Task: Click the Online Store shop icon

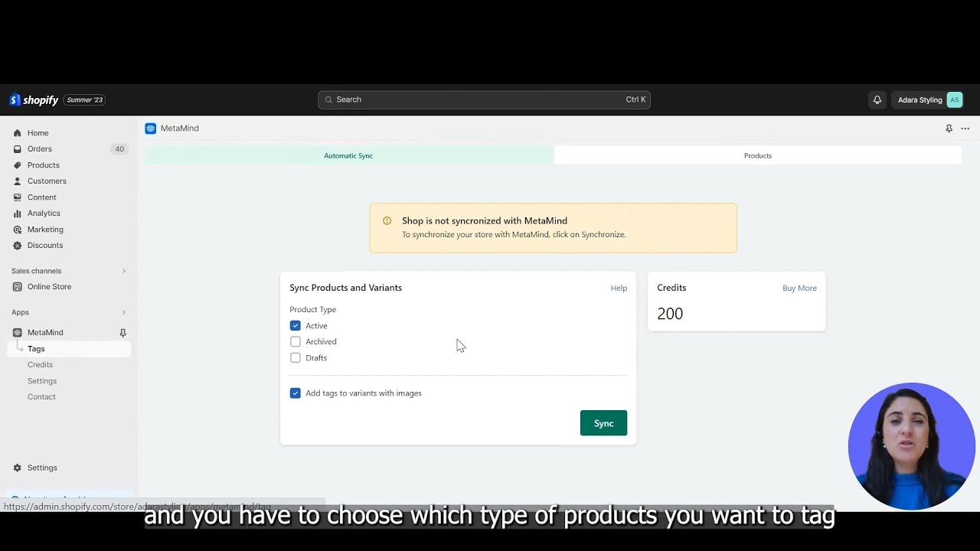Action: click(x=18, y=287)
